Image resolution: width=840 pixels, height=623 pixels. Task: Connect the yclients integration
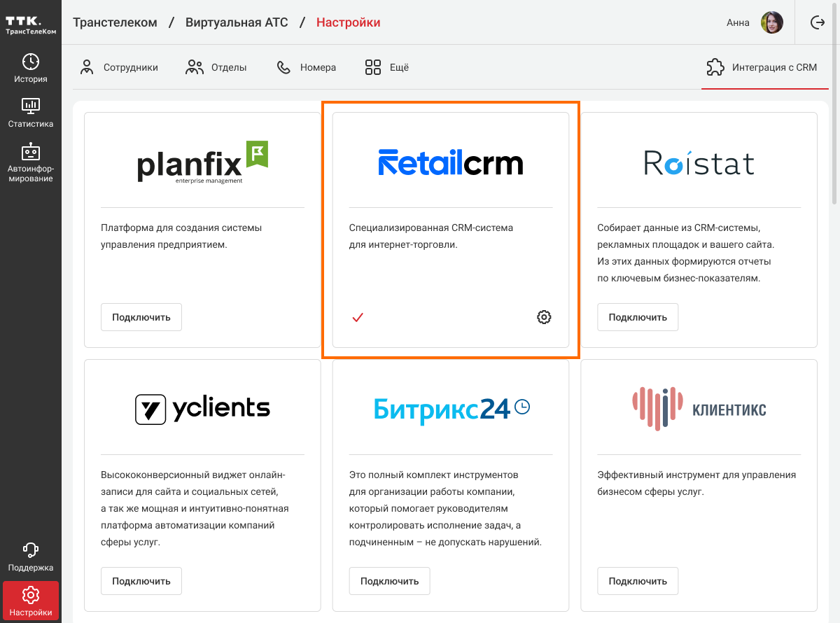[141, 581]
